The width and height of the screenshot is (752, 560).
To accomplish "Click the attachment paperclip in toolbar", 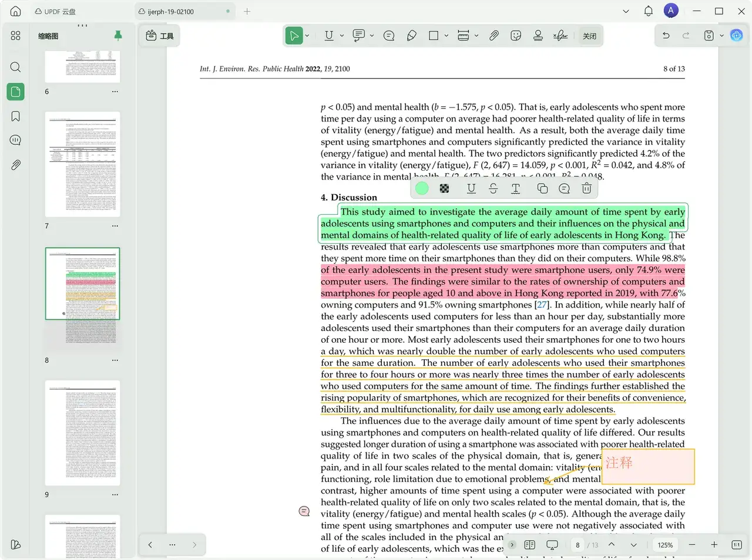I will [494, 36].
